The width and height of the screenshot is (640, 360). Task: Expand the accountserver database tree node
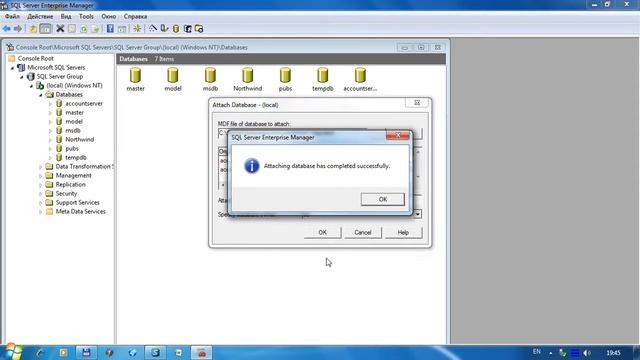[50, 104]
